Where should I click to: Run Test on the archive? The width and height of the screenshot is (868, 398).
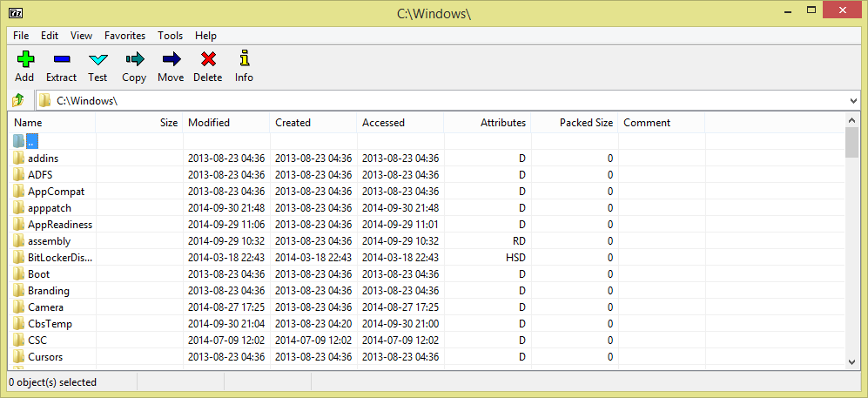coord(98,59)
